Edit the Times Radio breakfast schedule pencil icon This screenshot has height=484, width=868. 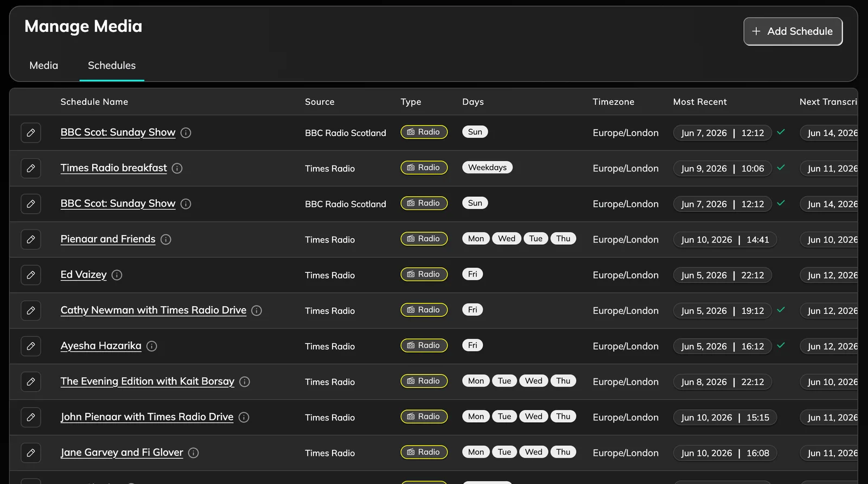31,168
